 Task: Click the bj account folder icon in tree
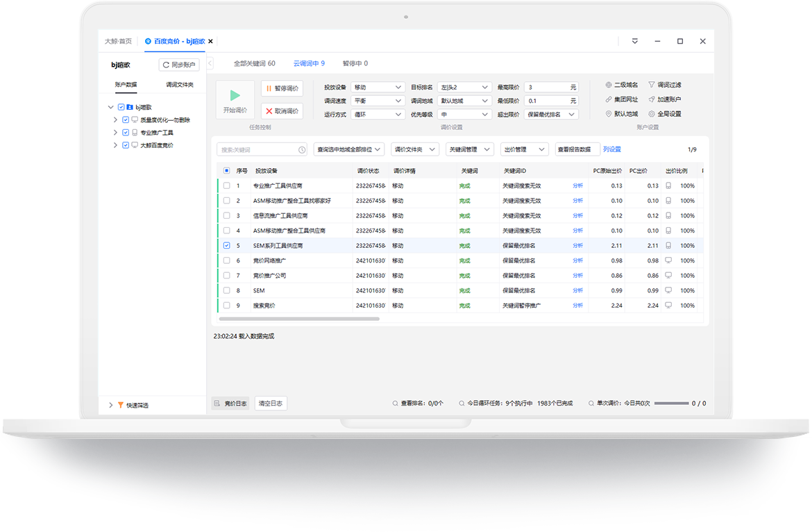tap(130, 107)
